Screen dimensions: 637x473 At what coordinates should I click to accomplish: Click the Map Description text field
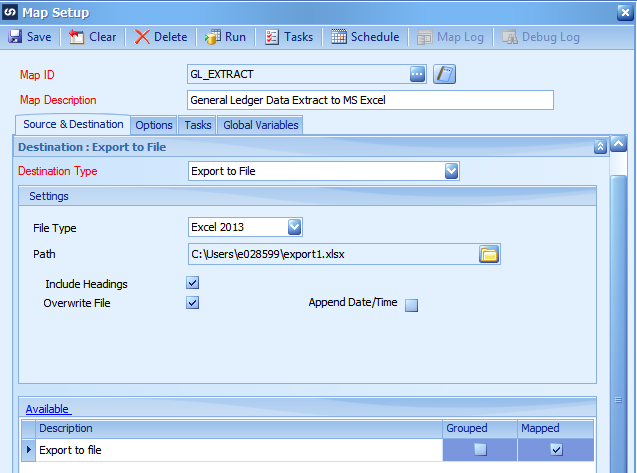pyautogui.click(x=370, y=100)
